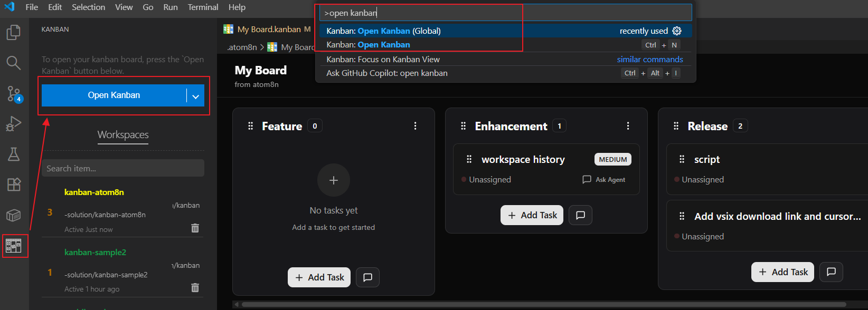Click drag handle of script card
The height and width of the screenshot is (310, 868).
pos(682,159)
